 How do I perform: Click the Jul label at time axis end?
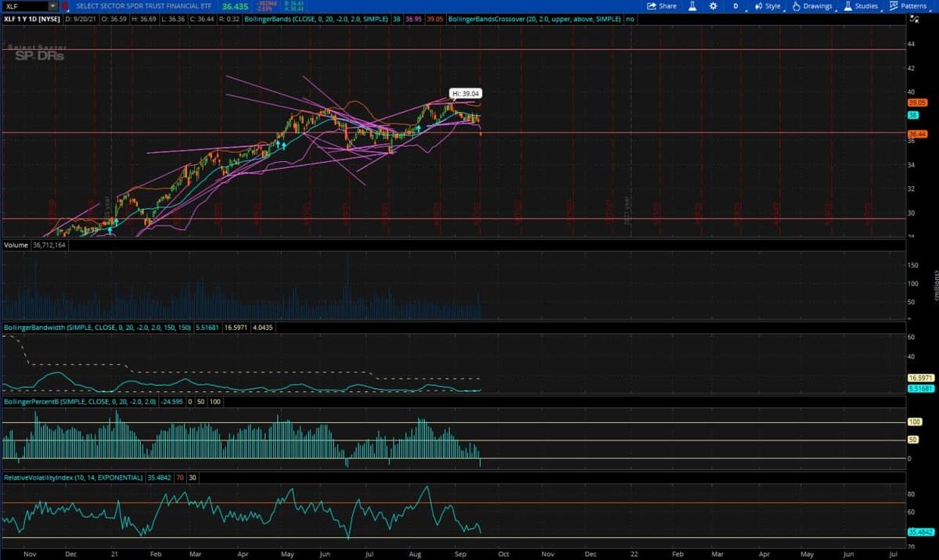[893, 553]
